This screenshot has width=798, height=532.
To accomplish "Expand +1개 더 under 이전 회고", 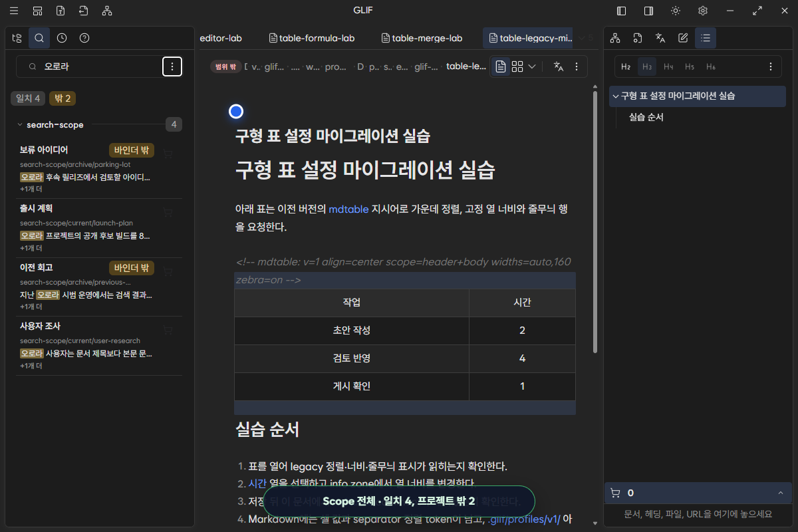I will [x=31, y=307].
